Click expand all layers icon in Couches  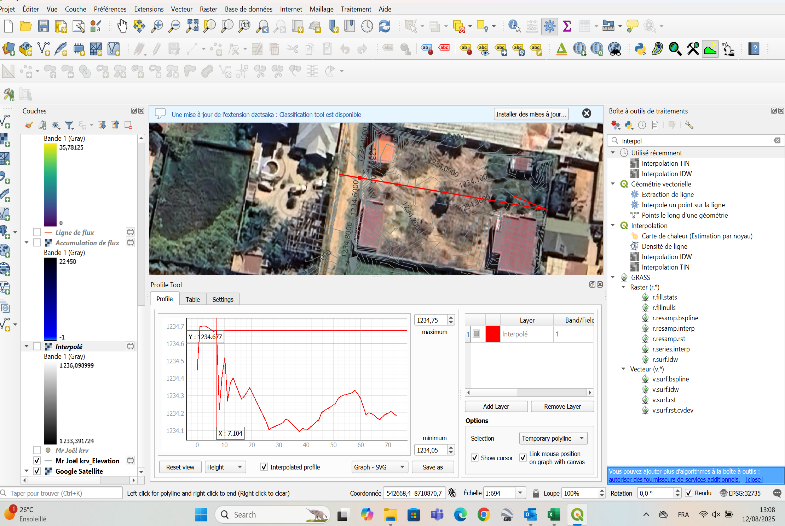coord(102,125)
